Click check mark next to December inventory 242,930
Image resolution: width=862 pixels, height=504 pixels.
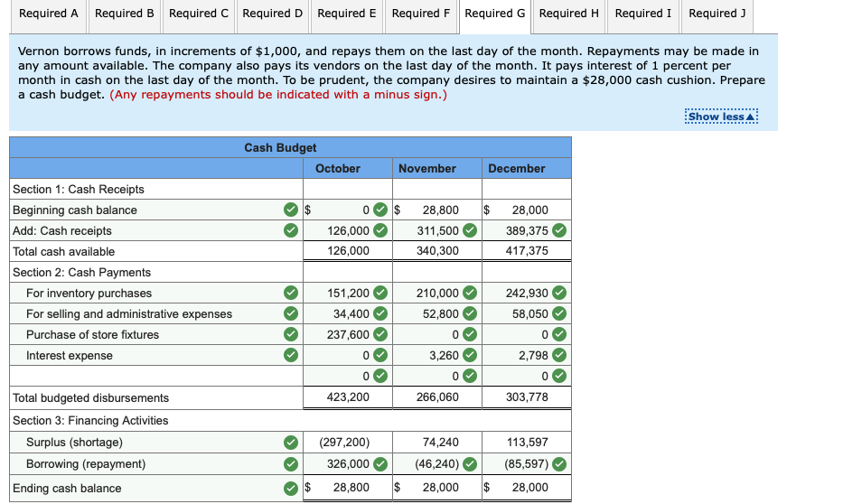(x=559, y=293)
